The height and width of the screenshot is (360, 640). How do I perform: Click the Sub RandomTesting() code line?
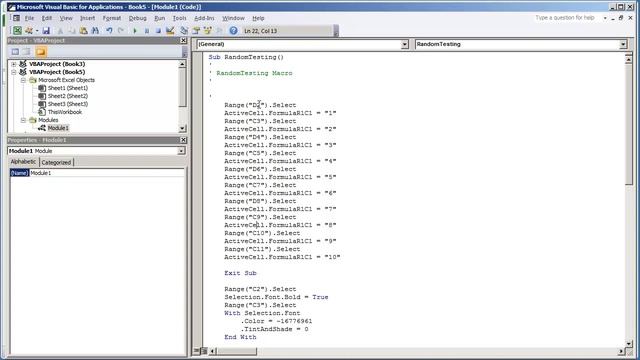(246, 57)
